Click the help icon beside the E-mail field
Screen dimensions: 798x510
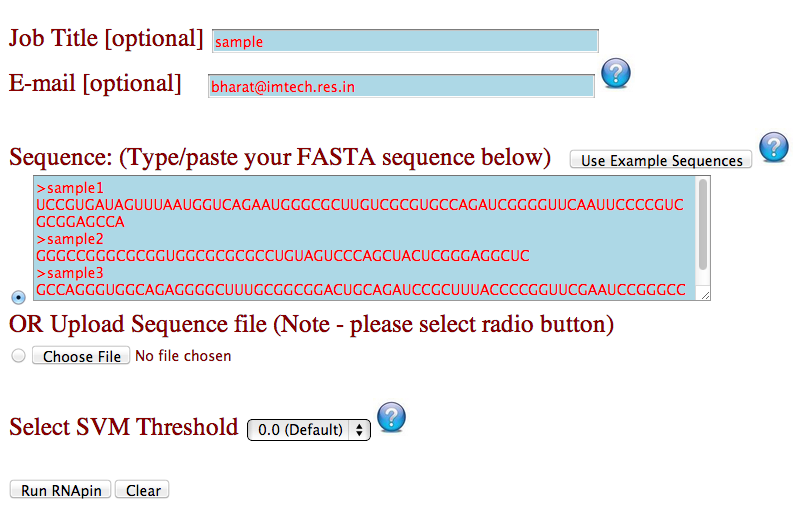616,73
